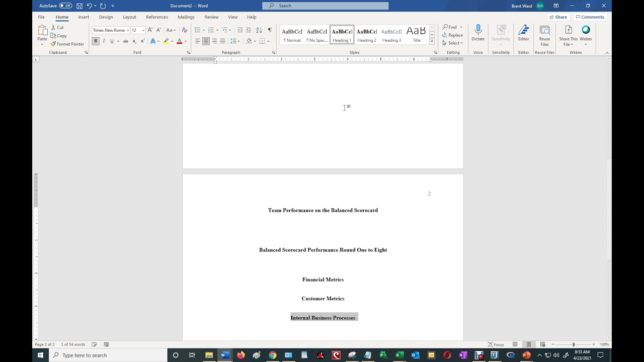
Task: Expand the Styles gallery More button
Action: pos(432,41)
